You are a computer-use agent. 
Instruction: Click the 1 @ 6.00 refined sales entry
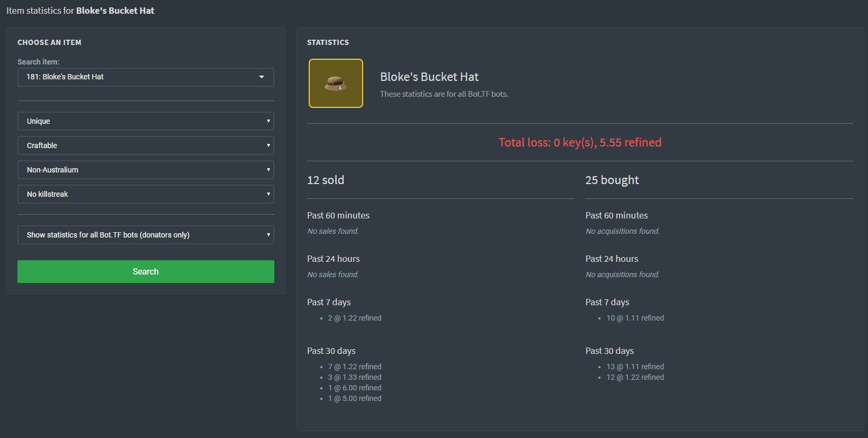[355, 388]
